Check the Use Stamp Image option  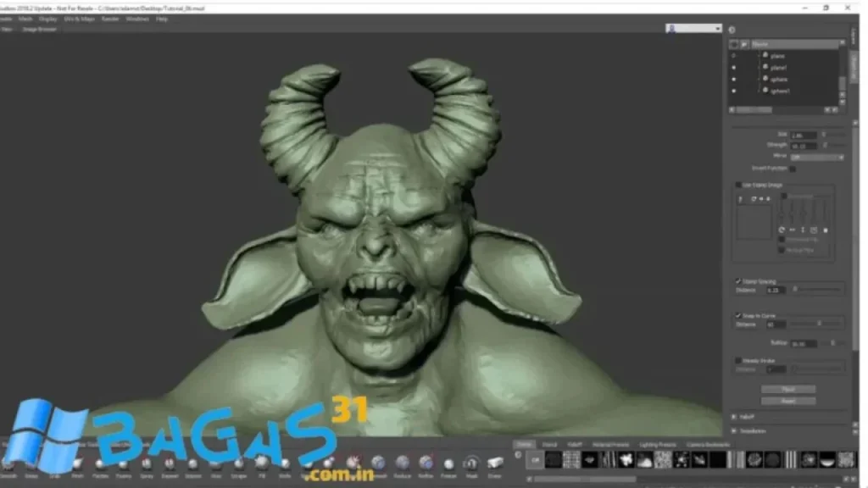pos(738,185)
